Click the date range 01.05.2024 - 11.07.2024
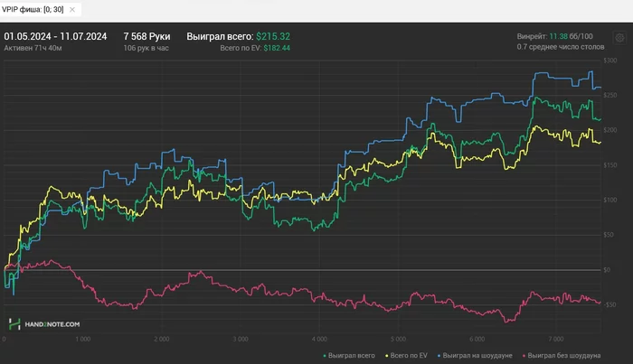 (x=55, y=37)
